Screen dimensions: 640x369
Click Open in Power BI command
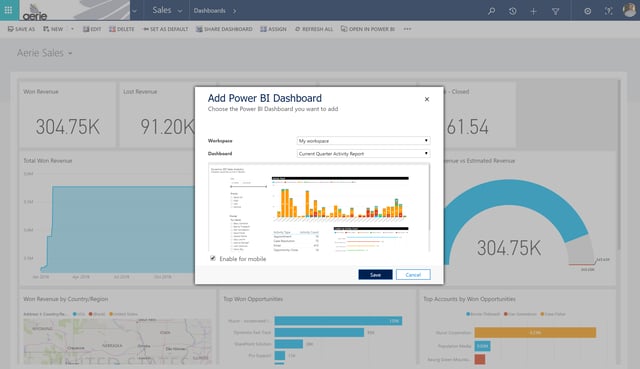[x=368, y=29]
